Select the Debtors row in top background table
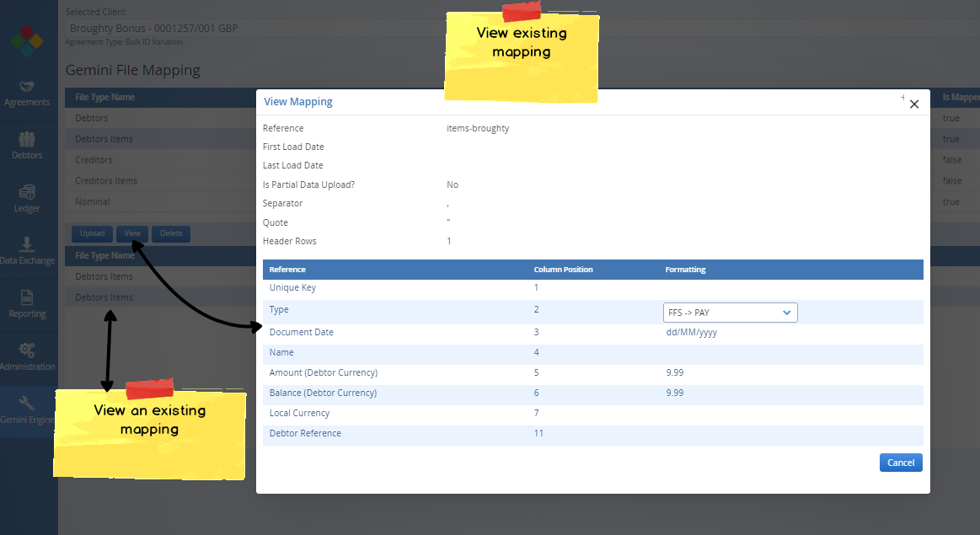980x535 pixels. pyautogui.click(x=160, y=118)
